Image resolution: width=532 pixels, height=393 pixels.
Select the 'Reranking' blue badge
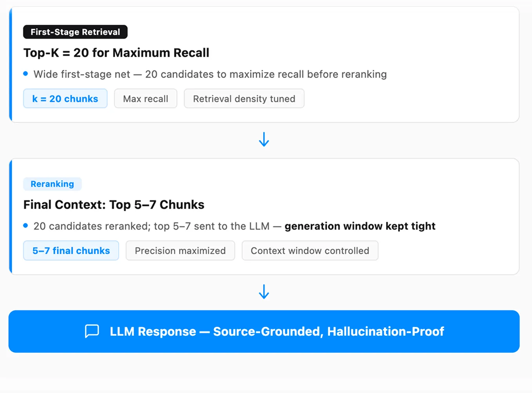coord(52,184)
